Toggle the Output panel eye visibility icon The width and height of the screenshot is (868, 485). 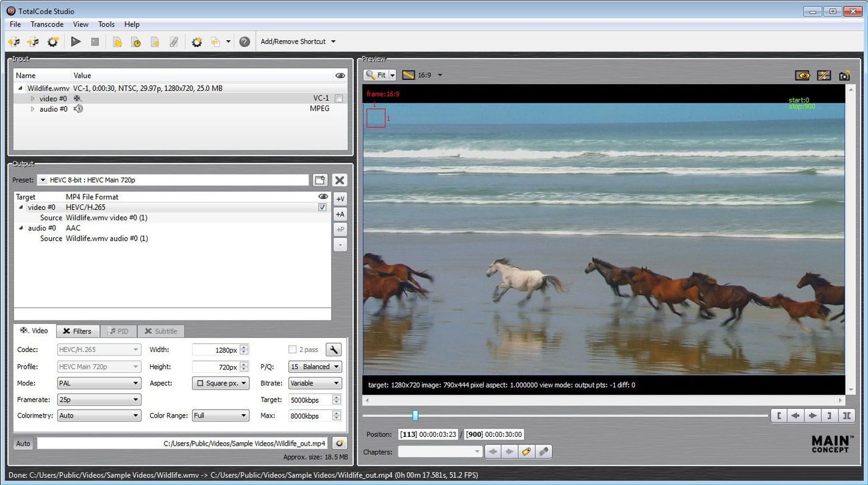coord(323,196)
